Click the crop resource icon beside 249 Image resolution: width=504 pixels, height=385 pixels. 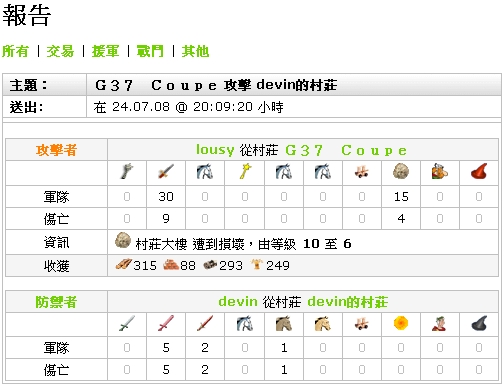point(257,265)
